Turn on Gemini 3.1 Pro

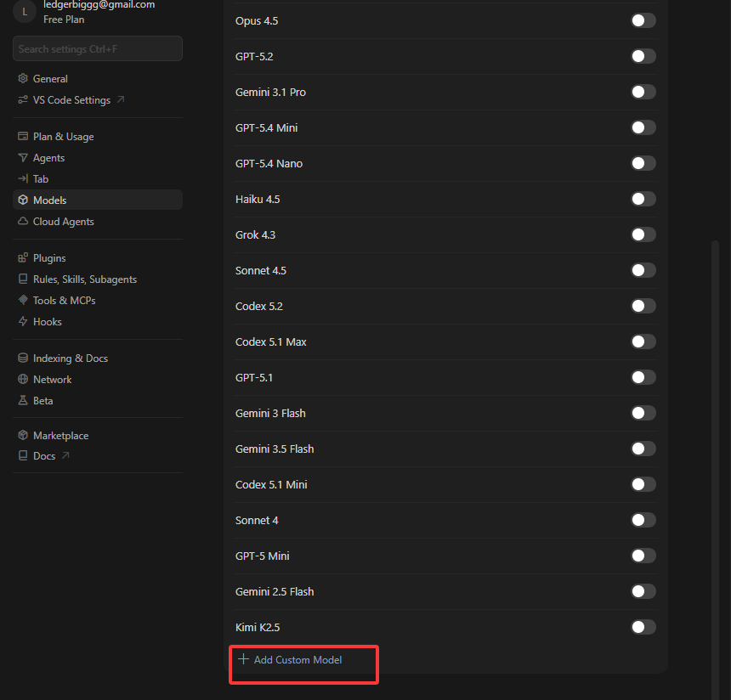click(x=643, y=92)
